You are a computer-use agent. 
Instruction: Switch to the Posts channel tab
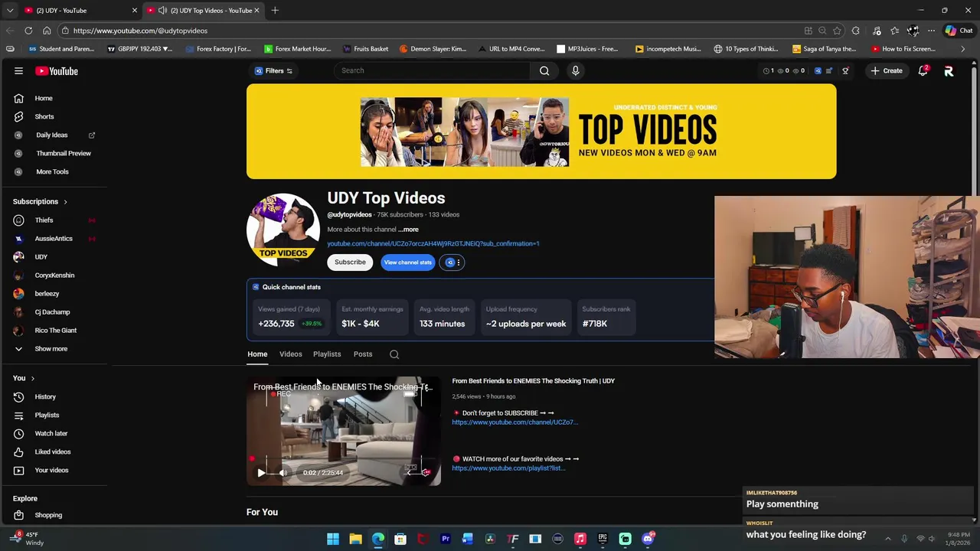coord(363,354)
